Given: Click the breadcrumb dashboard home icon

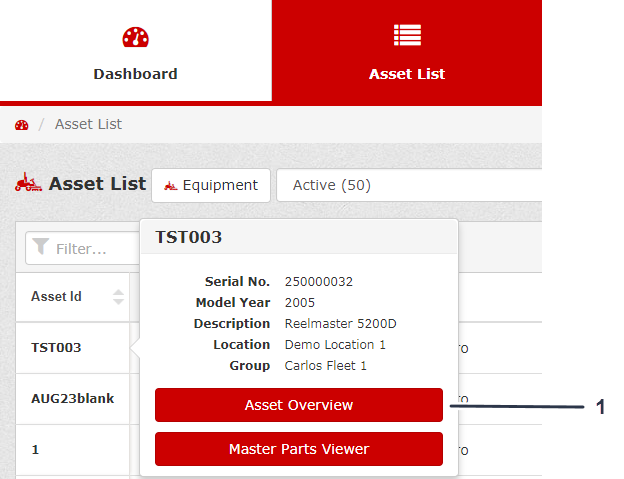Looking at the screenshot, I should click(x=22, y=125).
